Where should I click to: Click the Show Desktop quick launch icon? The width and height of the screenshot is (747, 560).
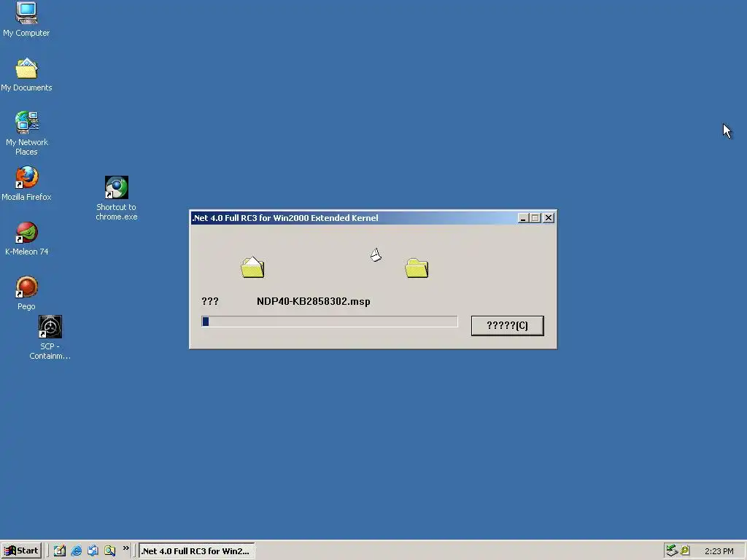(x=60, y=551)
